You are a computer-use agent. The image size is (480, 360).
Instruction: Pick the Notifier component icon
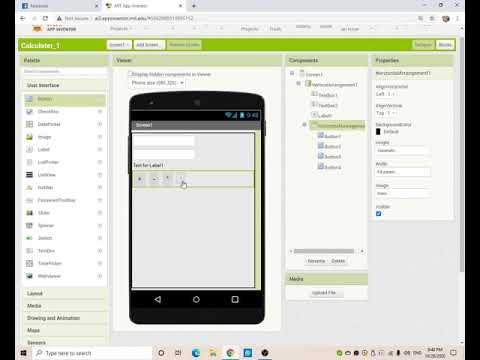(29, 187)
